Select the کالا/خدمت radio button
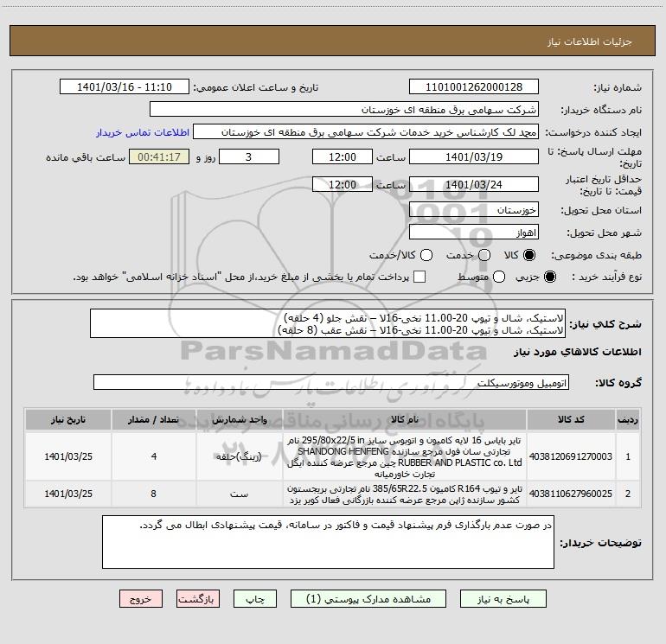This screenshot has height=644, width=666. [x=426, y=255]
